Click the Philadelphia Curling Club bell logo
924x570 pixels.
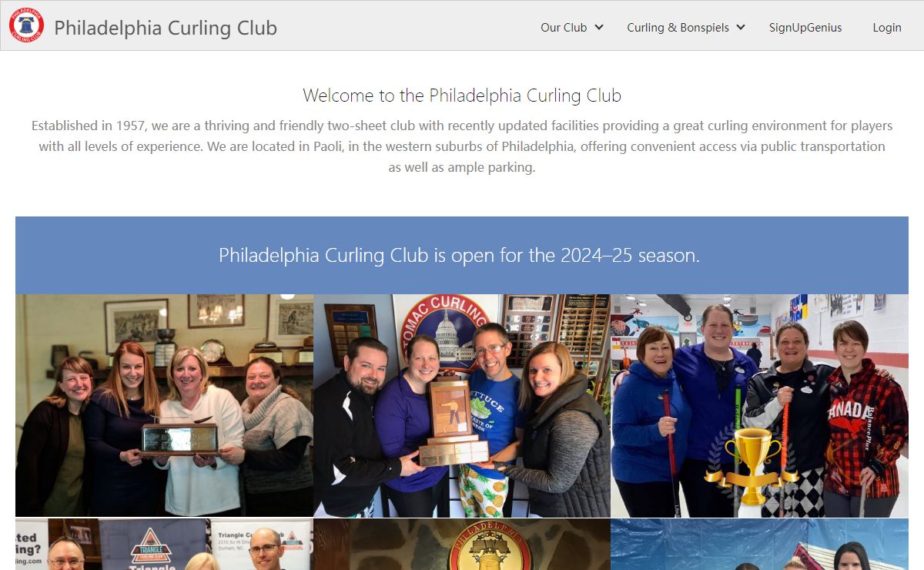(26, 25)
